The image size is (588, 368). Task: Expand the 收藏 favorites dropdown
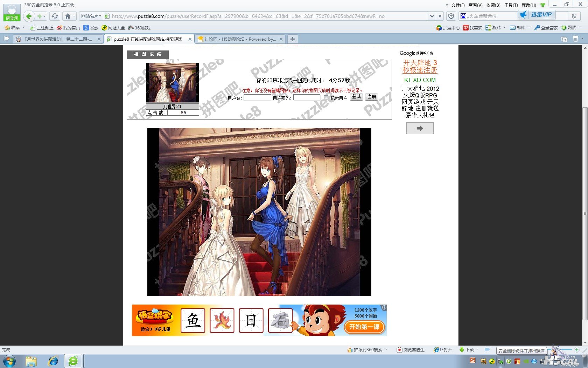point(23,27)
